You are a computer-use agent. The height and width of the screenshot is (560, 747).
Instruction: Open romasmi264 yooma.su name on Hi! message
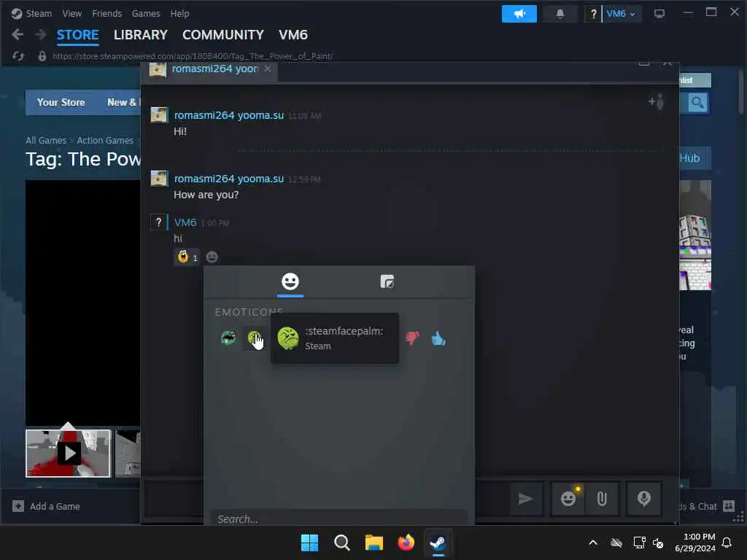(228, 115)
